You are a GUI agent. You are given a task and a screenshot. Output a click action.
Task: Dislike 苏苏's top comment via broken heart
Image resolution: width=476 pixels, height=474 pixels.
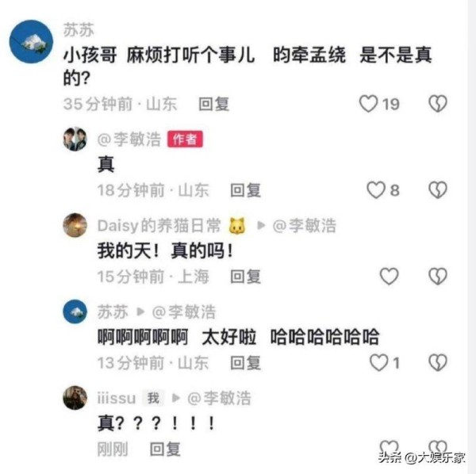click(437, 104)
